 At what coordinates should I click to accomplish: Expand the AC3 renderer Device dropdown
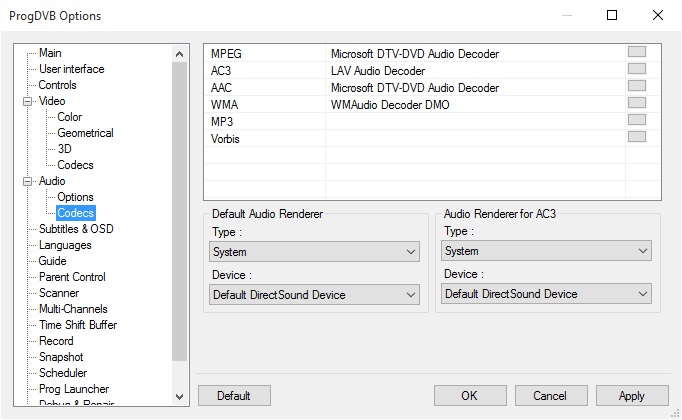(x=546, y=294)
